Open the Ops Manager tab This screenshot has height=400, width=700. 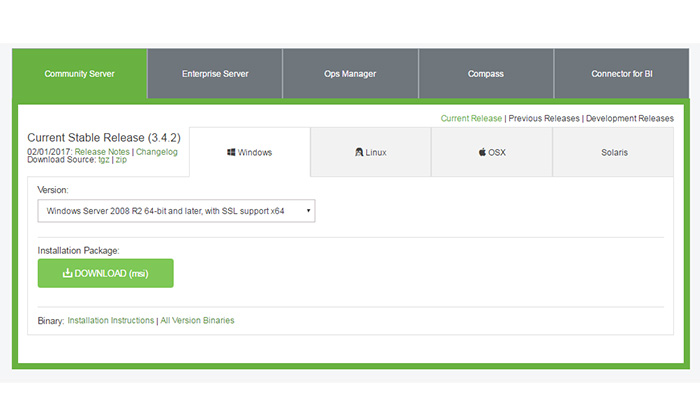350,74
